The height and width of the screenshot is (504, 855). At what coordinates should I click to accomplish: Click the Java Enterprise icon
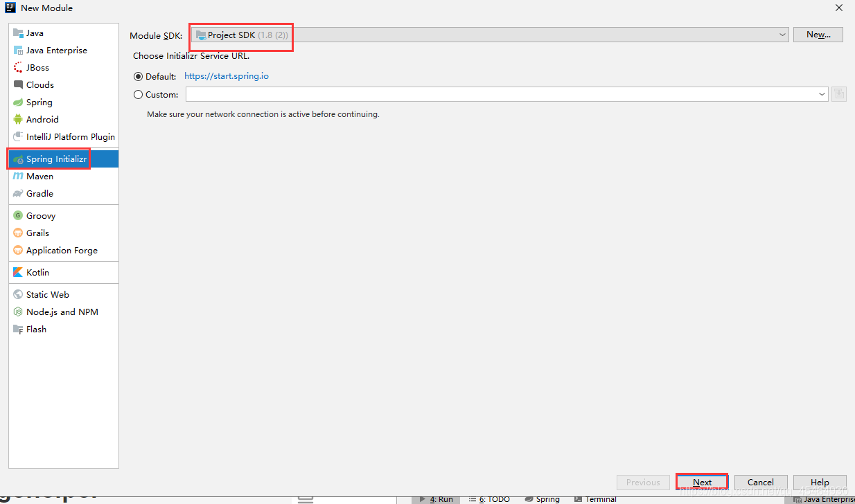point(18,51)
